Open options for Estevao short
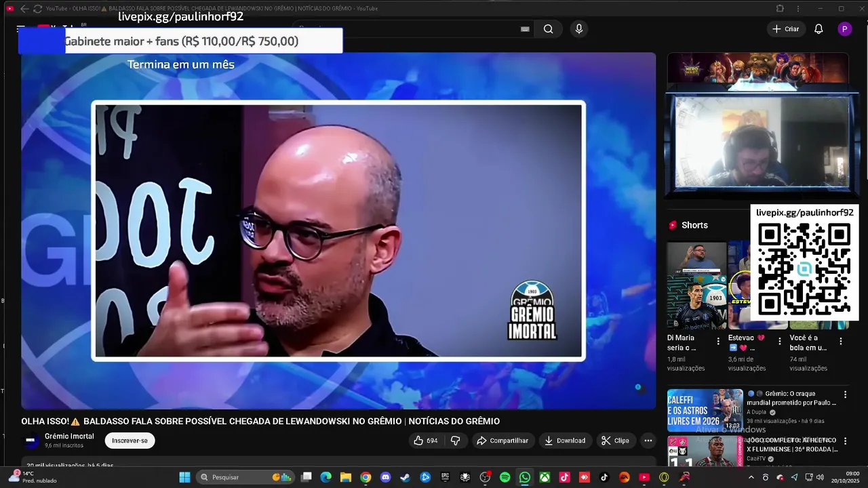Image resolution: width=868 pixels, height=488 pixels. (779, 341)
